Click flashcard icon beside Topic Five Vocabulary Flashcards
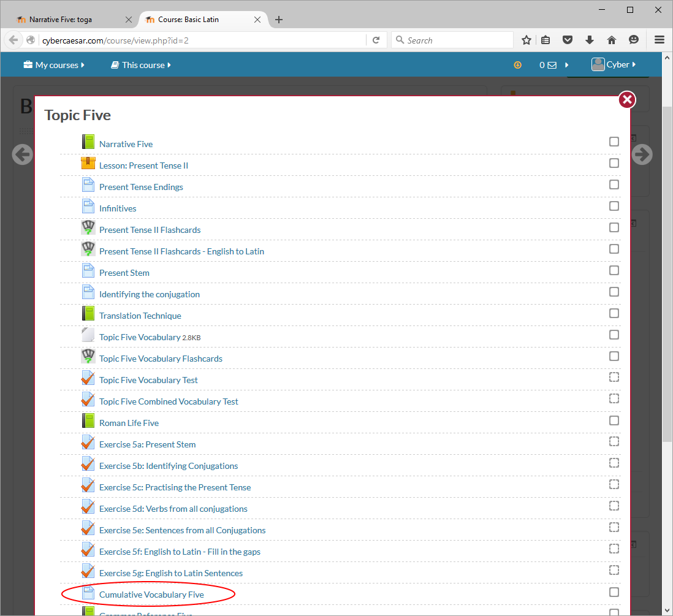The width and height of the screenshot is (673, 616). tap(88, 356)
